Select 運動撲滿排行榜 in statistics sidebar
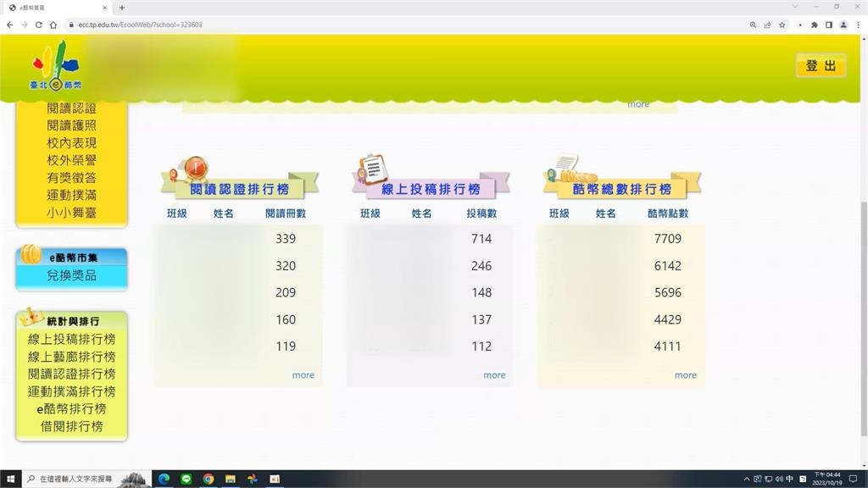The image size is (868, 488). pyautogui.click(x=71, y=391)
